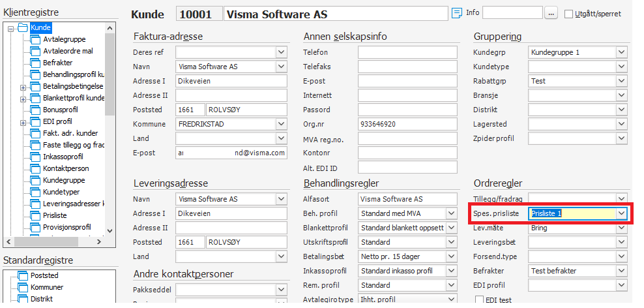The image size is (644, 308).
Task: Open the Beh. profil dropdown
Action: (x=451, y=213)
